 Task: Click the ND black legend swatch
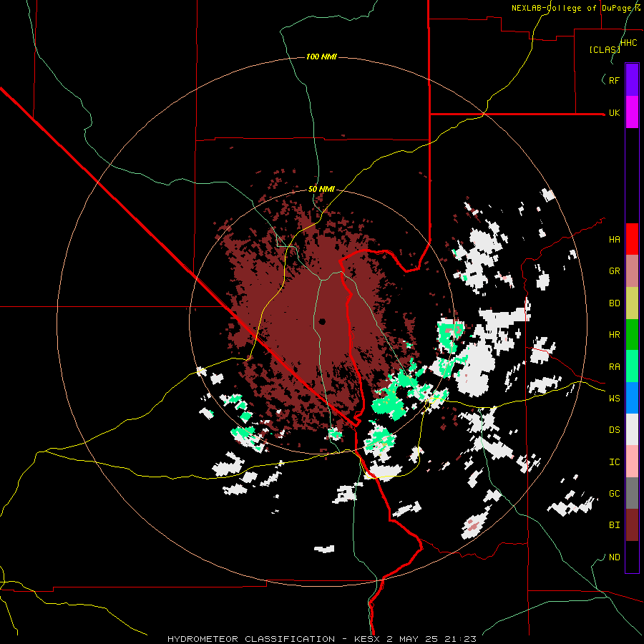pos(632,557)
